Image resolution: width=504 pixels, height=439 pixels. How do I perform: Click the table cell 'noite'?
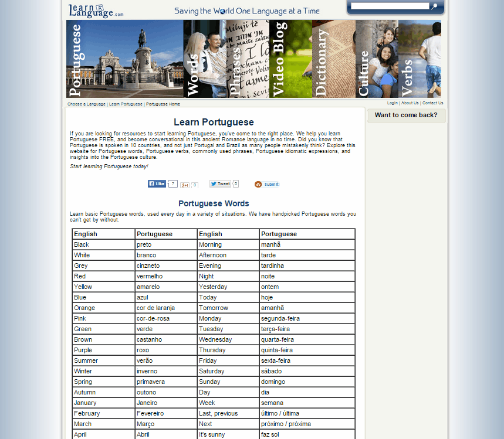click(x=307, y=277)
